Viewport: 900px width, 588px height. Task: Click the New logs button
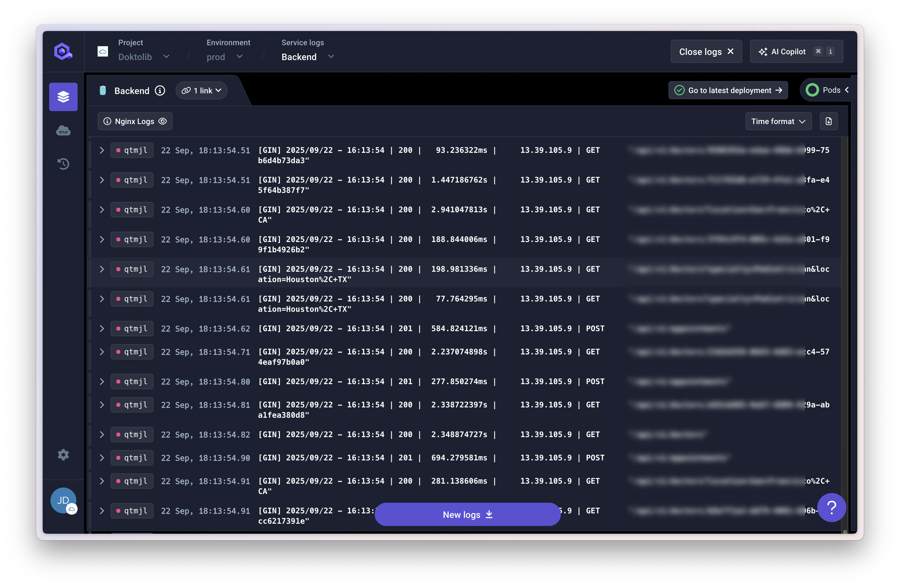[x=467, y=514]
